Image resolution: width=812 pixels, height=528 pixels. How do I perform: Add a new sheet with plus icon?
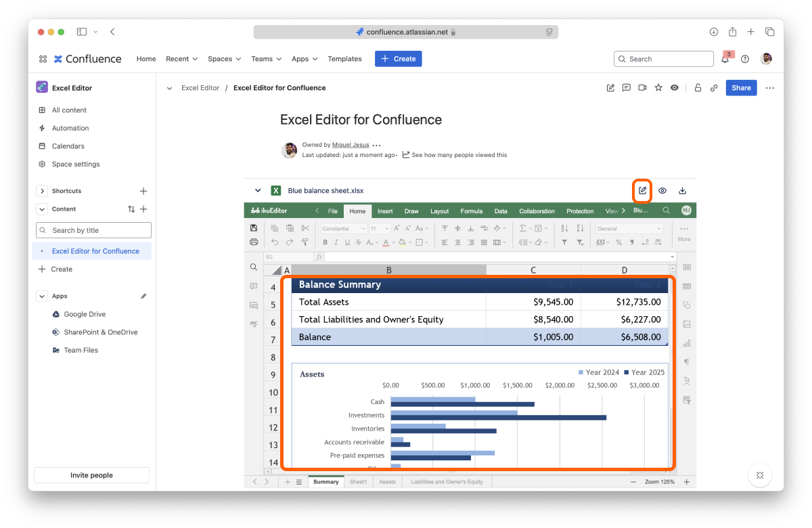(x=288, y=482)
